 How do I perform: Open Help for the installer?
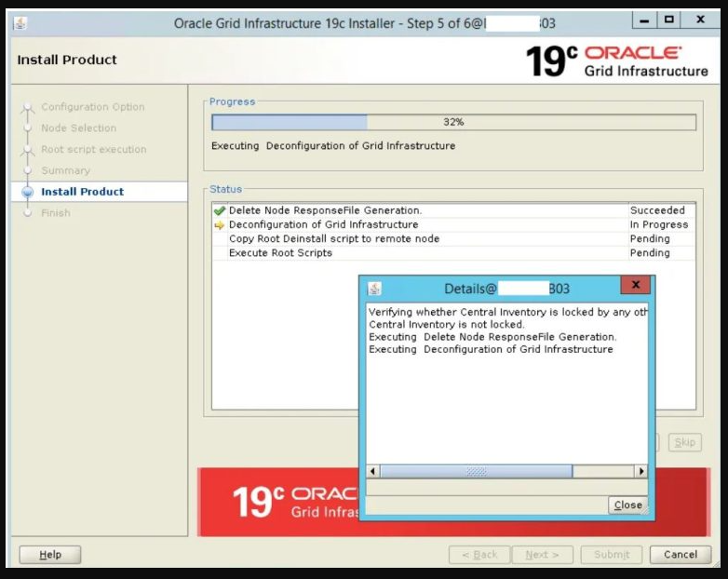[50, 555]
